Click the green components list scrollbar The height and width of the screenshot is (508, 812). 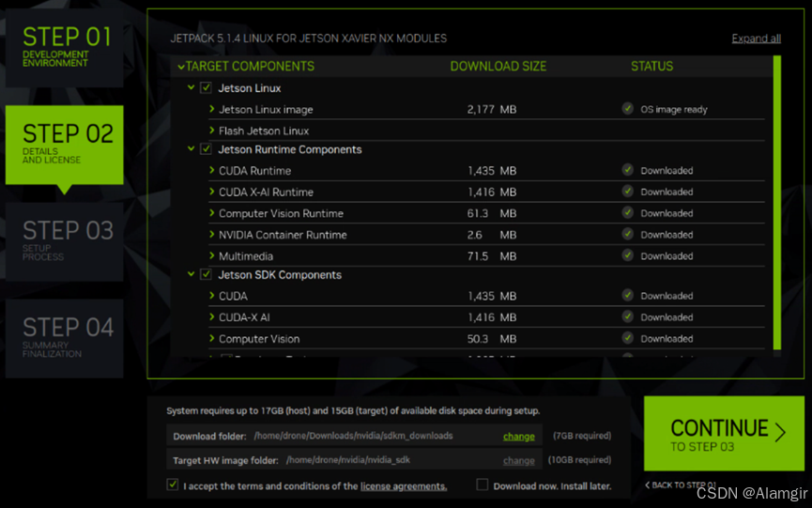(x=776, y=203)
